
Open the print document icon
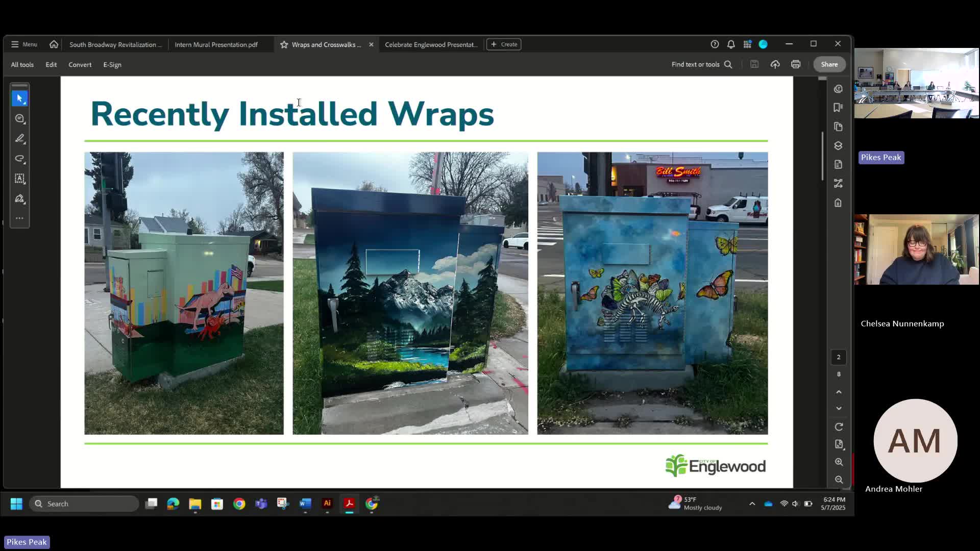tap(795, 64)
